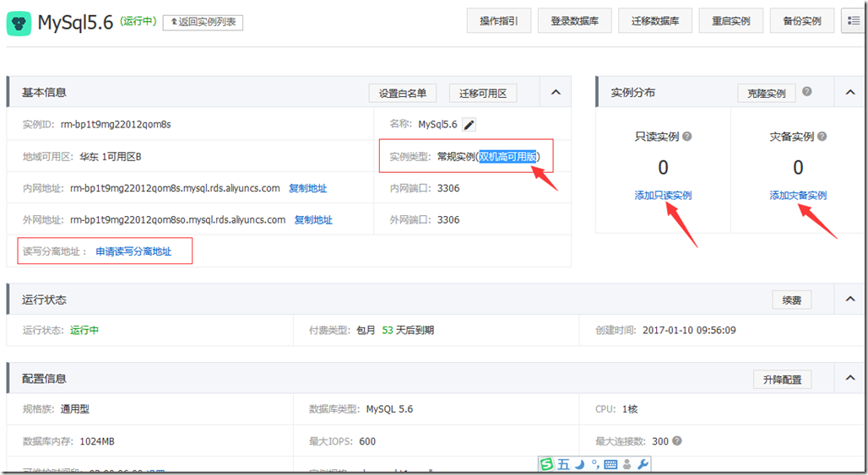Collapse the 运行状态 panel
Viewport: 868px width, 475px height.
pos(850,300)
